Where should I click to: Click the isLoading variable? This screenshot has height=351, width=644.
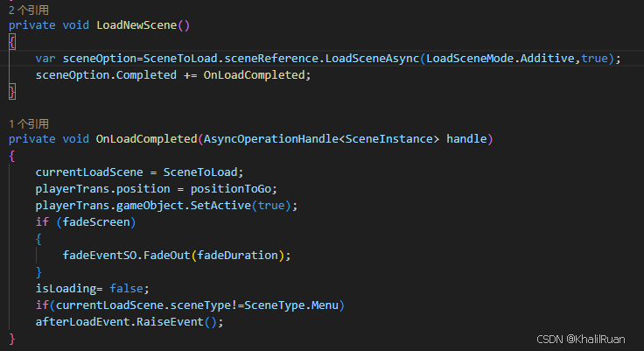[x=66, y=289]
